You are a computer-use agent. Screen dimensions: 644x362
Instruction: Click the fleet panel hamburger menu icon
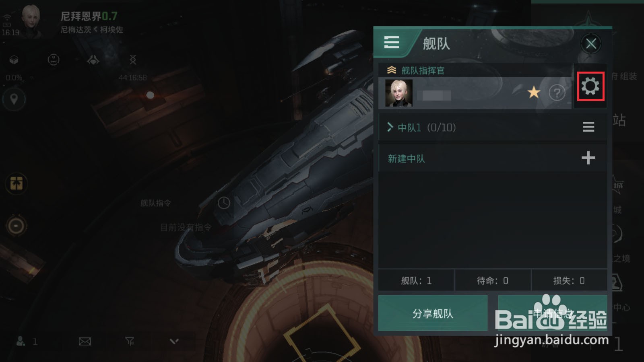click(391, 42)
